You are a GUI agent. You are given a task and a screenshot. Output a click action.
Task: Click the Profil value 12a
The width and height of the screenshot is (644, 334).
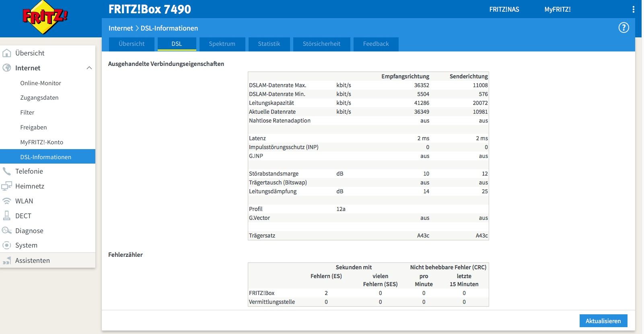[x=341, y=209]
